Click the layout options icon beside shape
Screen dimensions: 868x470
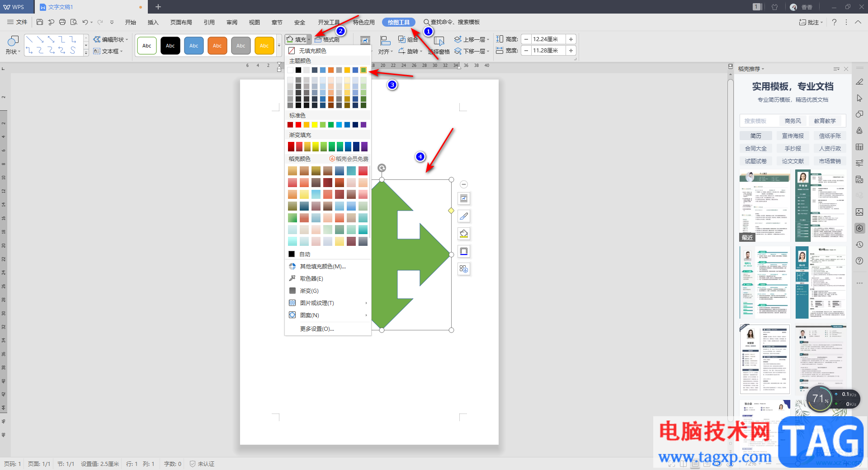tap(464, 198)
